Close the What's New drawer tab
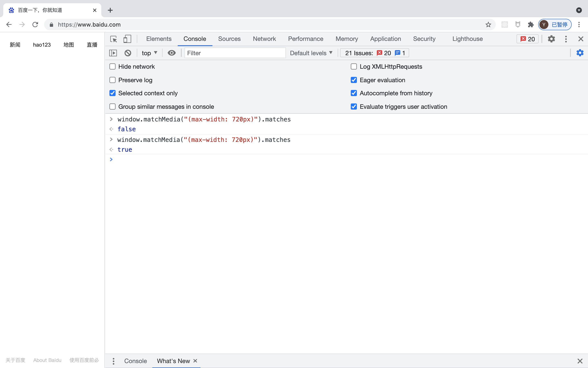 point(195,361)
